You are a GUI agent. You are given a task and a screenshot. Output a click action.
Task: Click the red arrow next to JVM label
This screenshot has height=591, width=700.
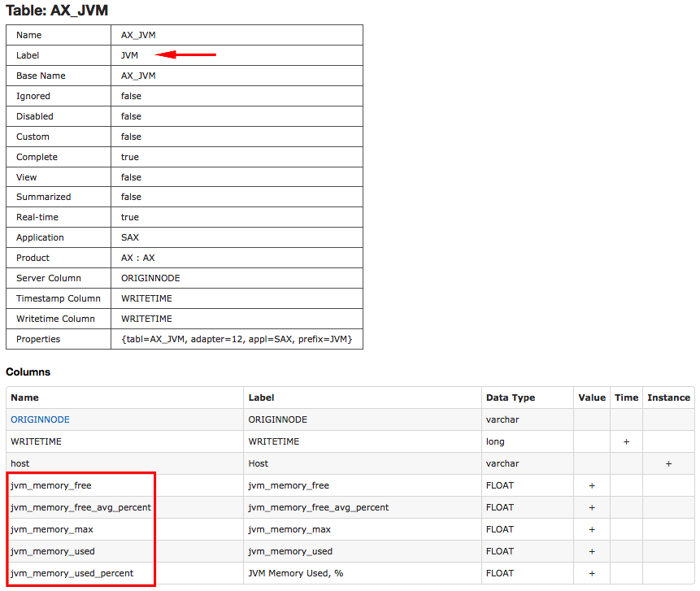point(186,55)
